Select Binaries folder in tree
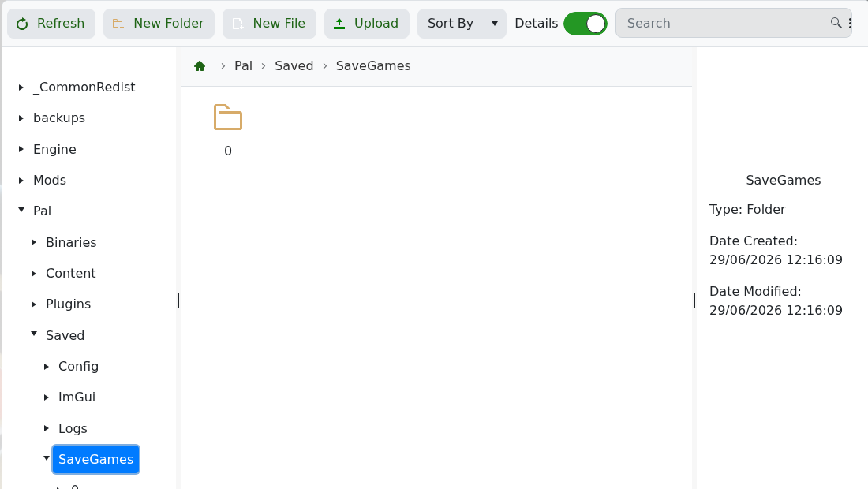 click(71, 242)
